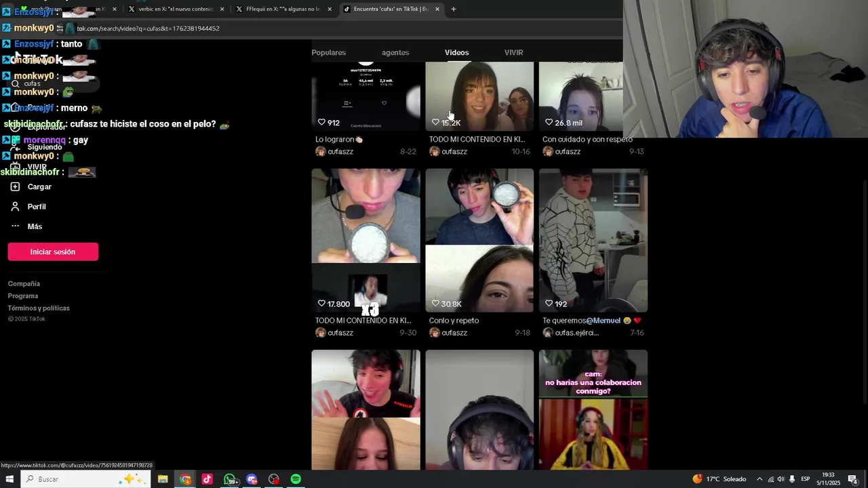This screenshot has width=868, height=488.
Task: Open the cufas.ejérci... profile link
Action: pyautogui.click(x=577, y=332)
